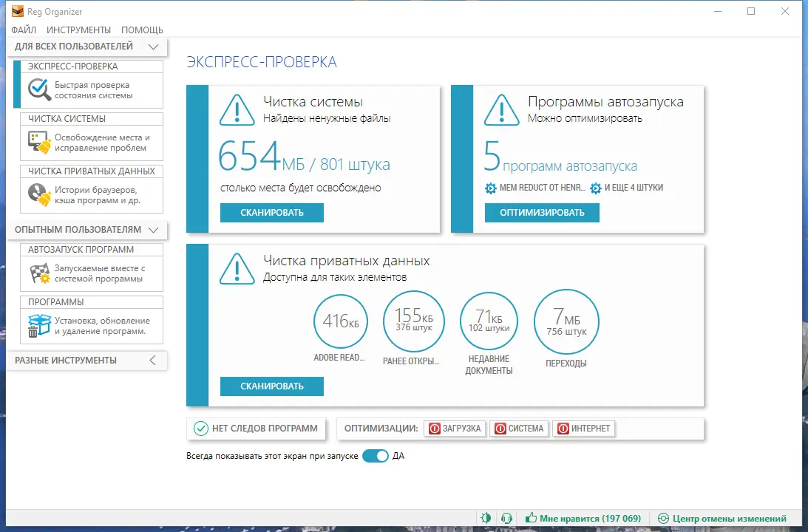The height and width of the screenshot is (532, 808).
Task: Click warning triangle in Чистка приватных данных card
Action: pos(237,269)
